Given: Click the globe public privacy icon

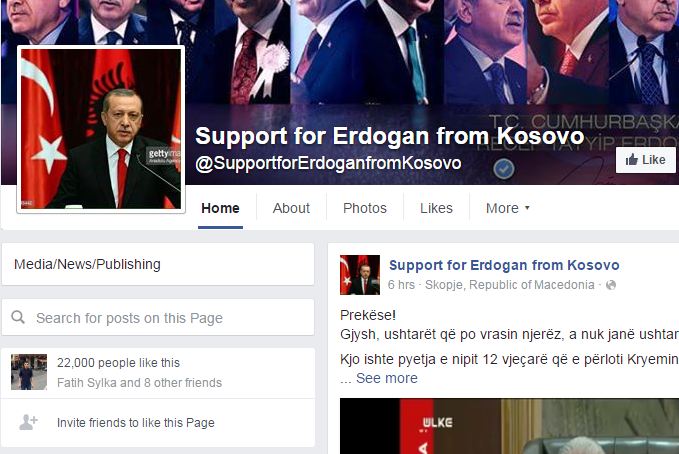Looking at the screenshot, I should click(611, 285).
